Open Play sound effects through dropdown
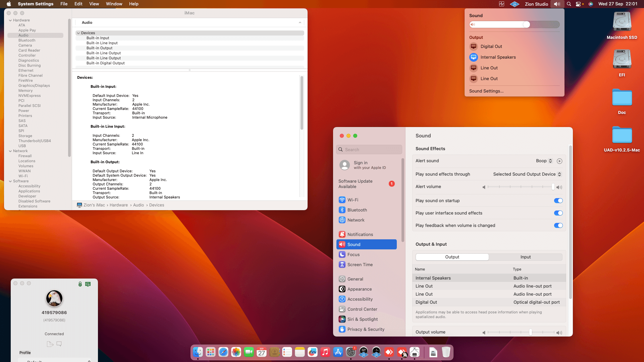This screenshot has width=644, height=362. point(527,174)
